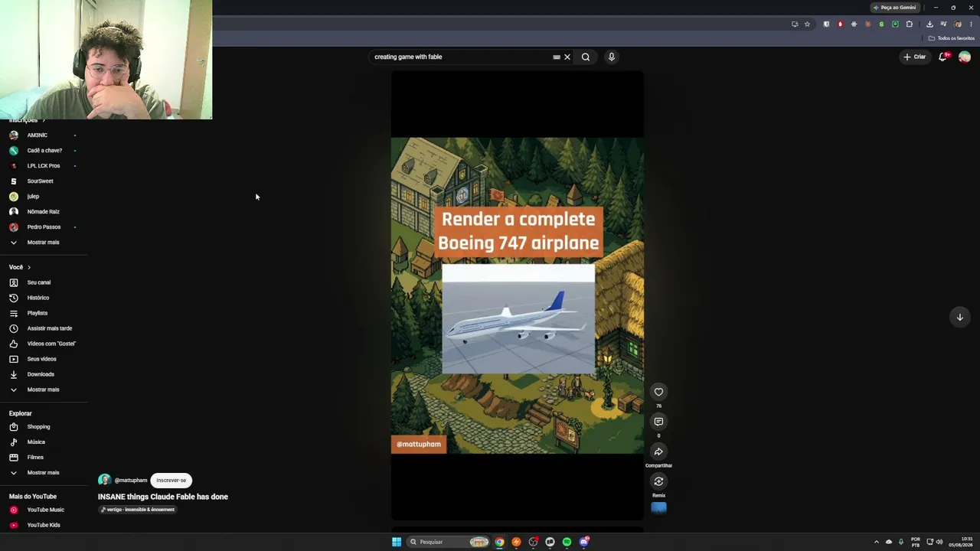Go to the next Short with down arrow
This screenshot has height=551, width=980.
pyautogui.click(x=959, y=317)
